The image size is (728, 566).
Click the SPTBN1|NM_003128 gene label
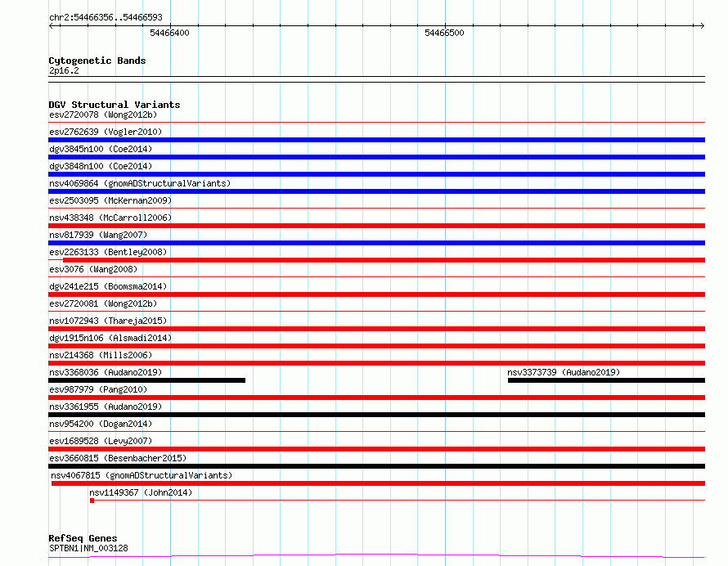pos(88,548)
